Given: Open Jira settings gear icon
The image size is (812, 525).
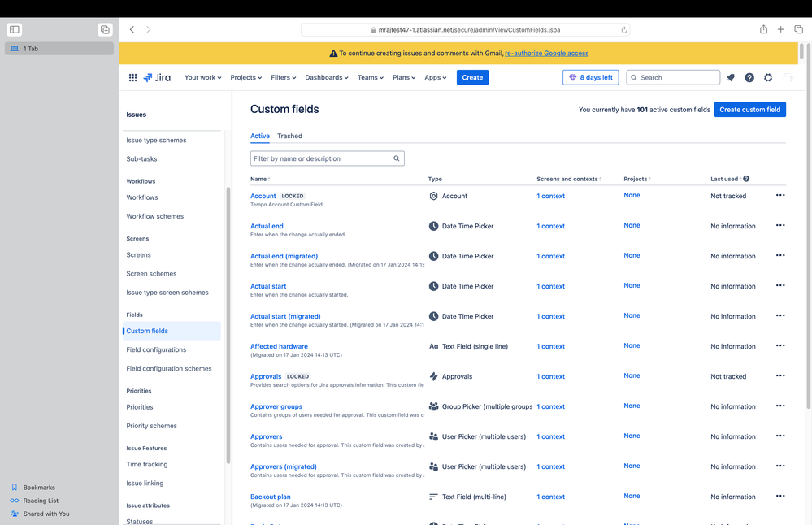Looking at the screenshot, I should (768, 78).
